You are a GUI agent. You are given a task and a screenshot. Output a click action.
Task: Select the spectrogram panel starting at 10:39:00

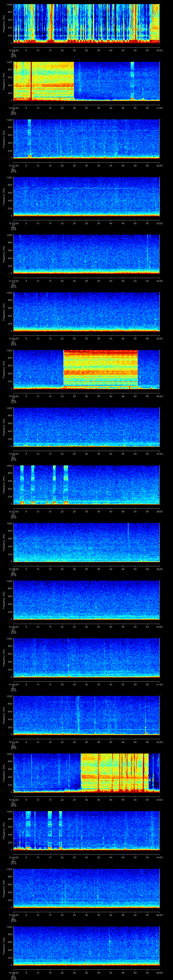(x=86, y=600)
